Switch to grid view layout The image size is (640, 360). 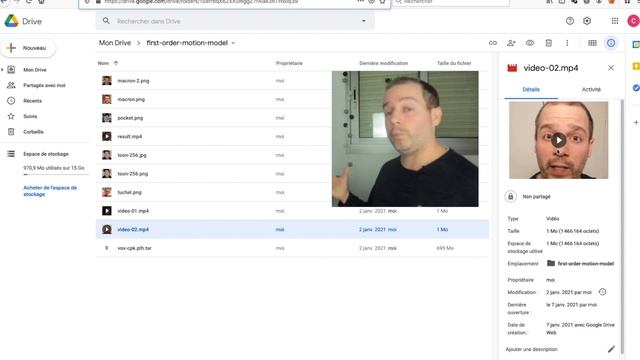(592, 43)
